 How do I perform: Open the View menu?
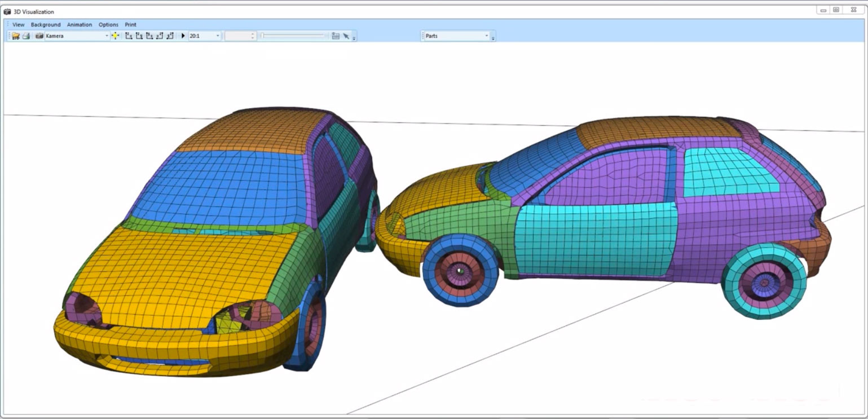tap(19, 25)
